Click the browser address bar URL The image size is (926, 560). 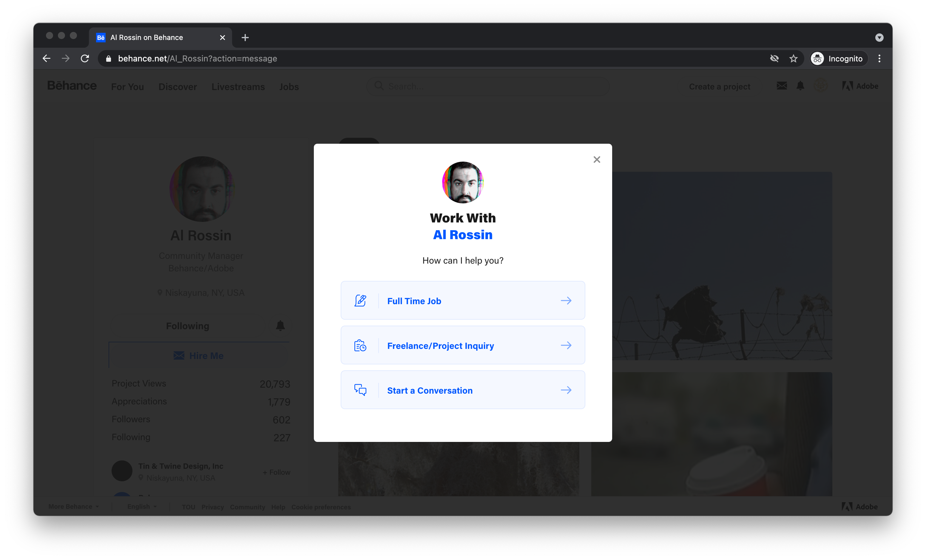[x=198, y=58]
